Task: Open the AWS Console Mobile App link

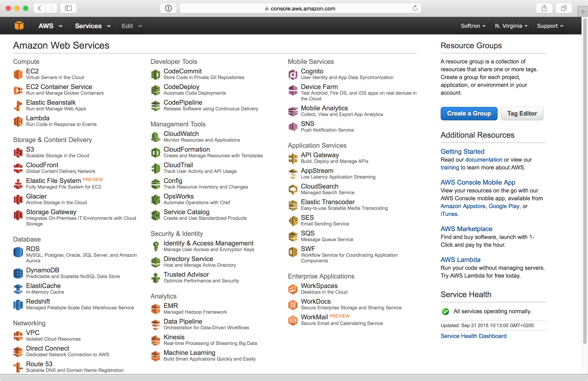Action: coord(478,182)
